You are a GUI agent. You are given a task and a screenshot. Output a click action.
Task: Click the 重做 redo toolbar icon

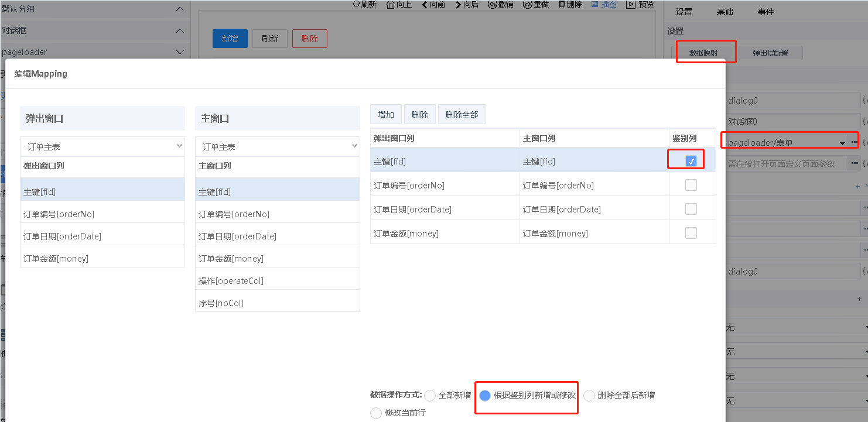pyautogui.click(x=527, y=4)
